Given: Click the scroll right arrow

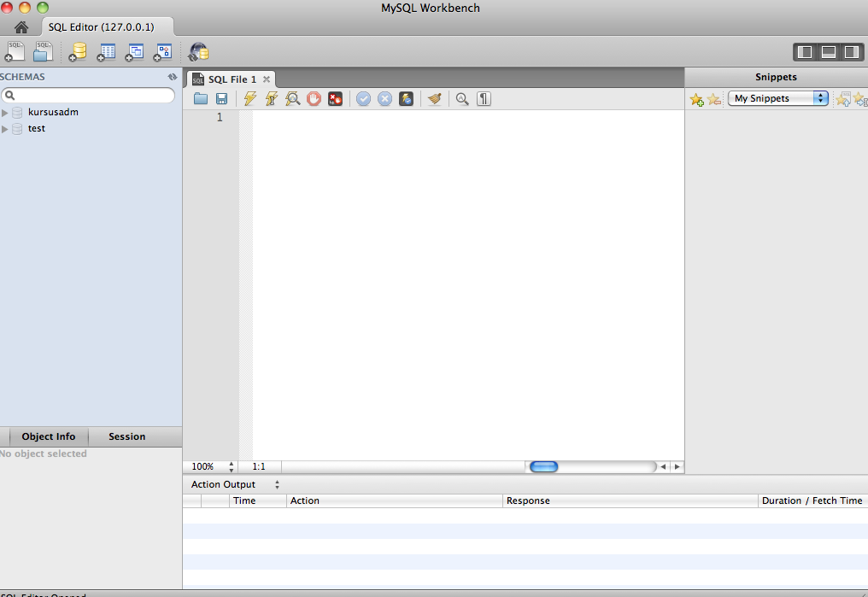Looking at the screenshot, I should coord(677,466).
